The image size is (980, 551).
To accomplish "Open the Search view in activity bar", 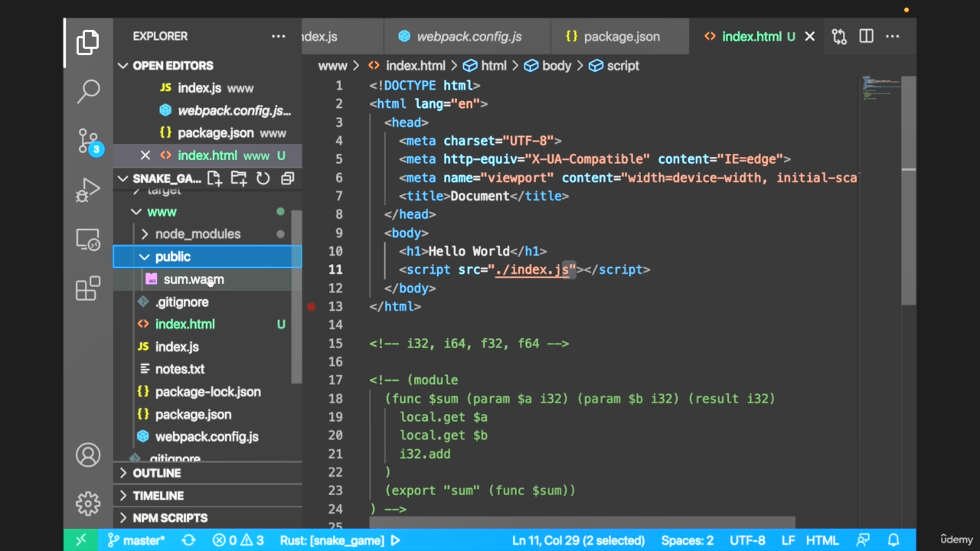I will click(88, 91).
